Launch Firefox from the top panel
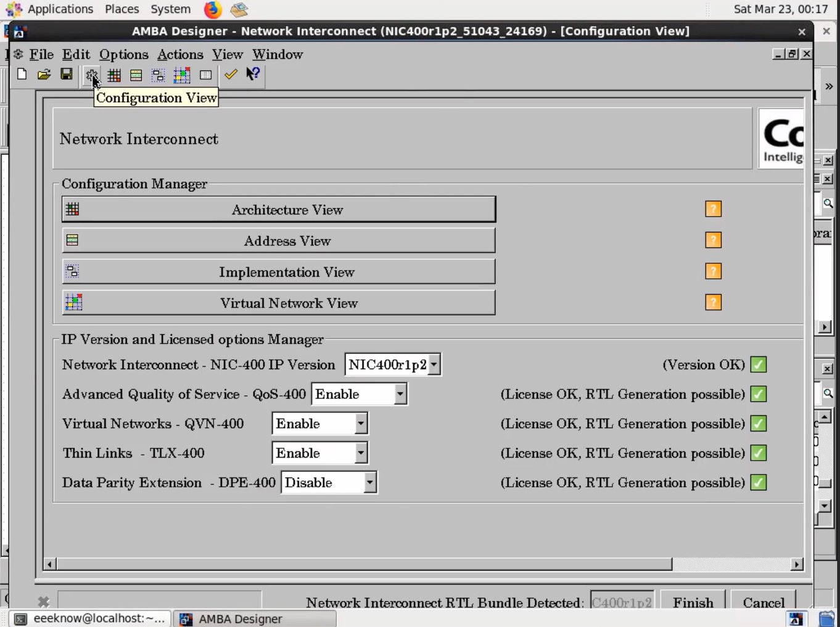 point(212,9)
